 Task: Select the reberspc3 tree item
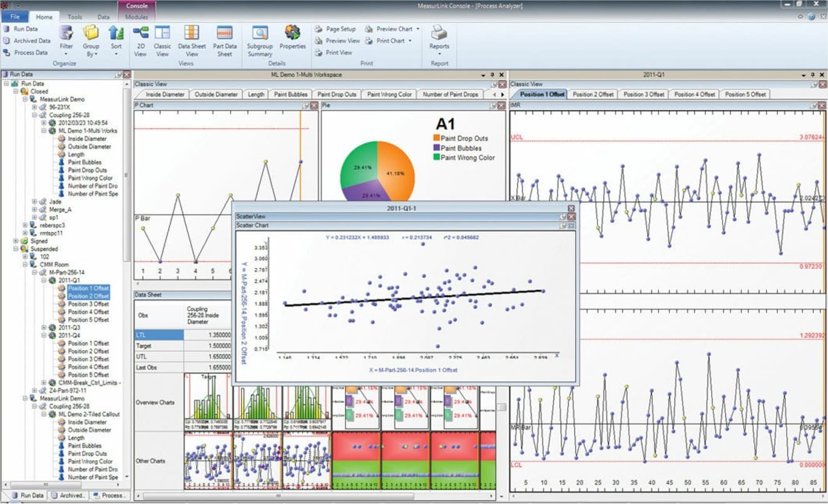[53, 225]
